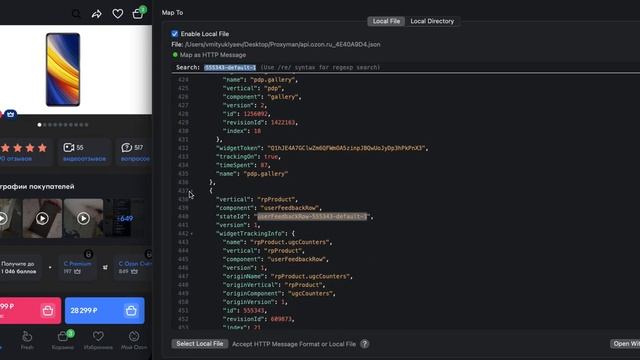The height and width of the screenshot is (360, 640).
Task: Click the question mark help icon in Proxyman
Action: click(x=364, y=344)
